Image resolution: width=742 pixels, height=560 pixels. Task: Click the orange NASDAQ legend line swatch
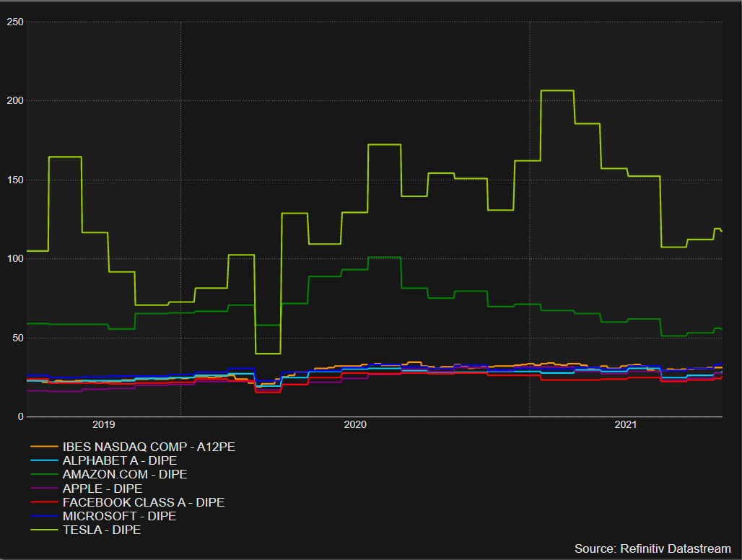pos(44,447)
